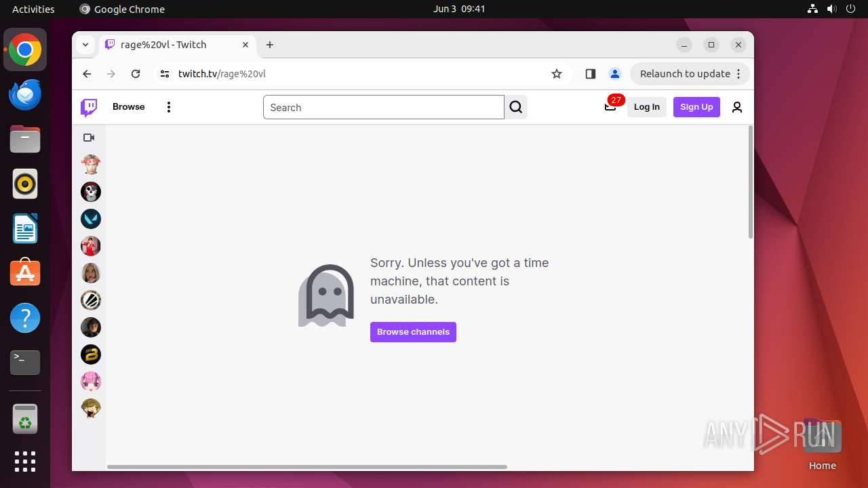This screenshot has width=868, height=488.
Task: Show Applications grid in the dock
Action: [25, 462]
